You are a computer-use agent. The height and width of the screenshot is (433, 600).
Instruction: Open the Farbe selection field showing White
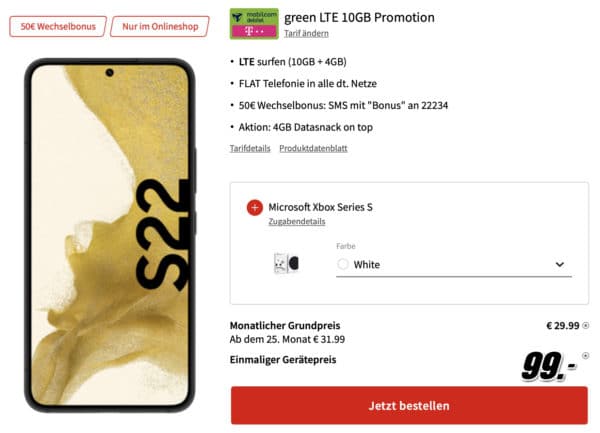tap(454, 264)
